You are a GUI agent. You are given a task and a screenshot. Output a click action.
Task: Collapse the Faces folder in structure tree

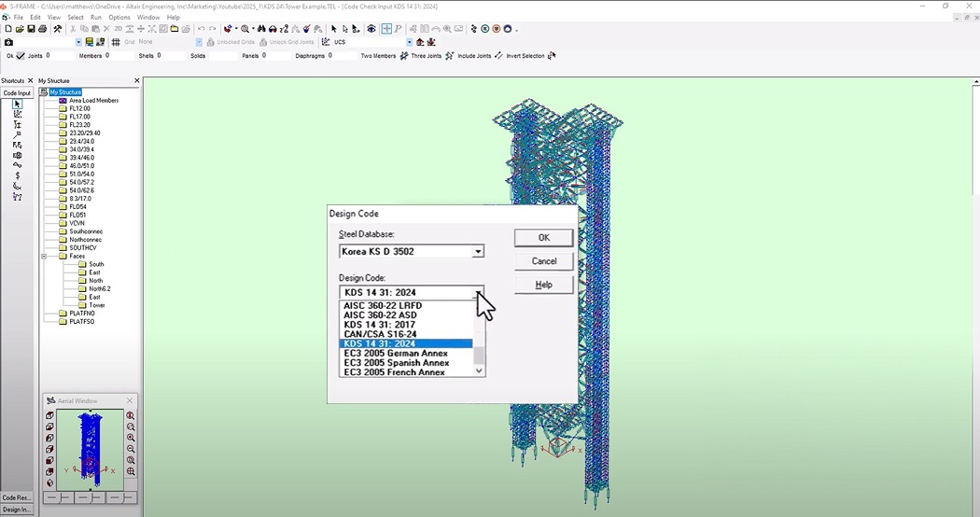pos(44,256)
